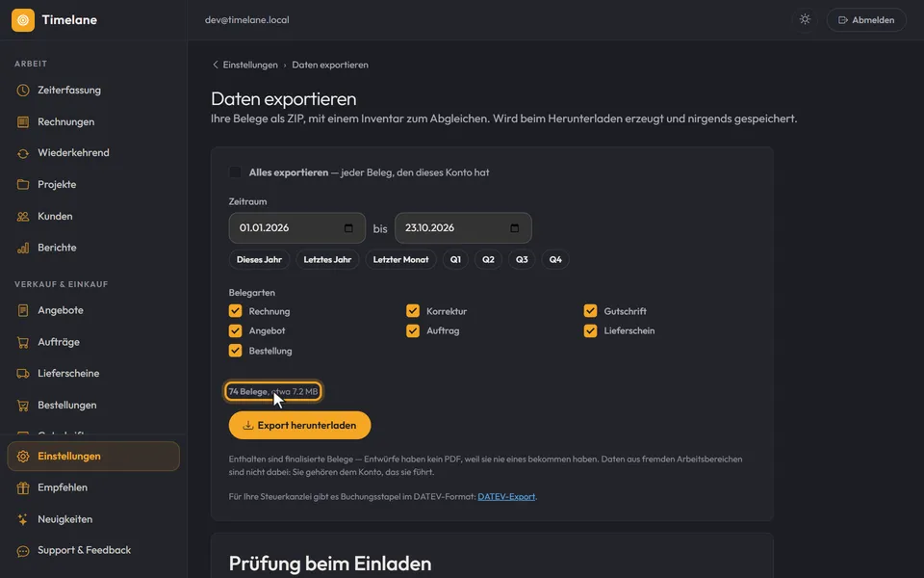
Task: Click the Angebote document icon
Action: tap(23, 310)
